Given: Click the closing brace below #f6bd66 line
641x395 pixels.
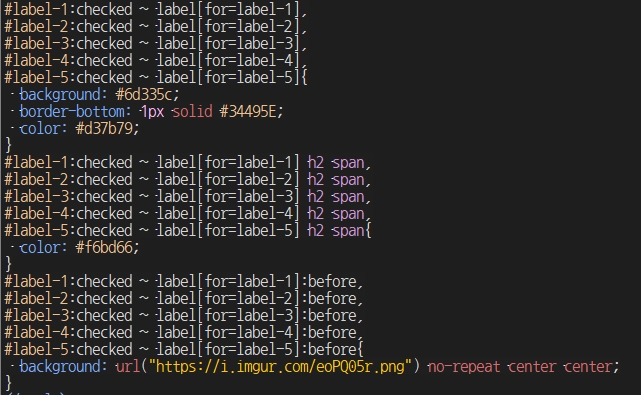Looking at the screenshot, I should (x=8, y=264).
